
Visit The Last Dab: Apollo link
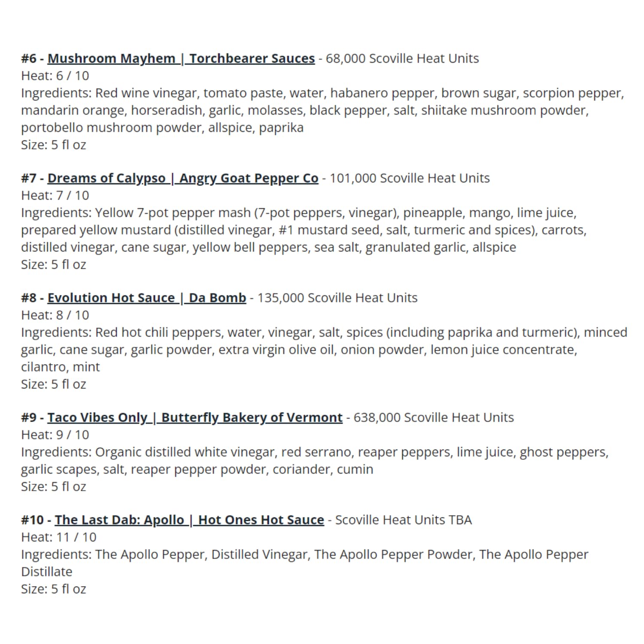point(189,520)
